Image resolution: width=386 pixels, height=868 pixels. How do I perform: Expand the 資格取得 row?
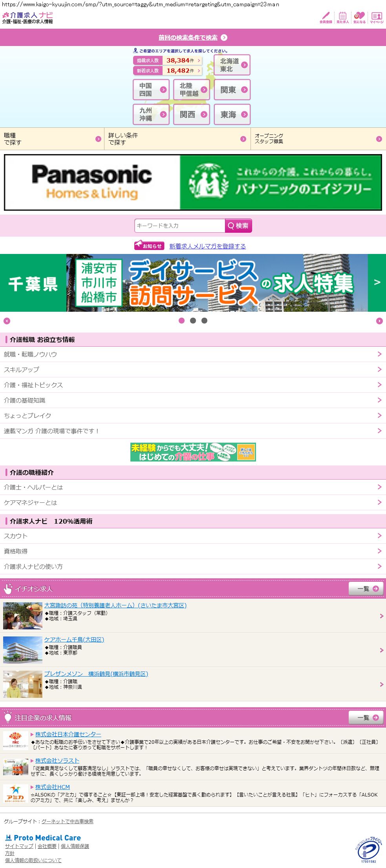193,551
